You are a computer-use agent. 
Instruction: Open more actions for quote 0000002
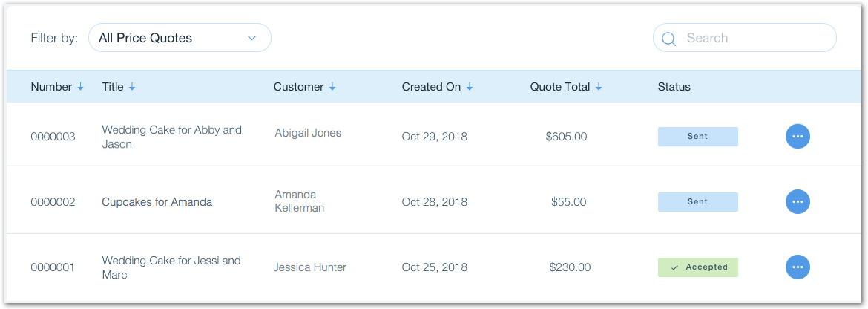(798, 201)
